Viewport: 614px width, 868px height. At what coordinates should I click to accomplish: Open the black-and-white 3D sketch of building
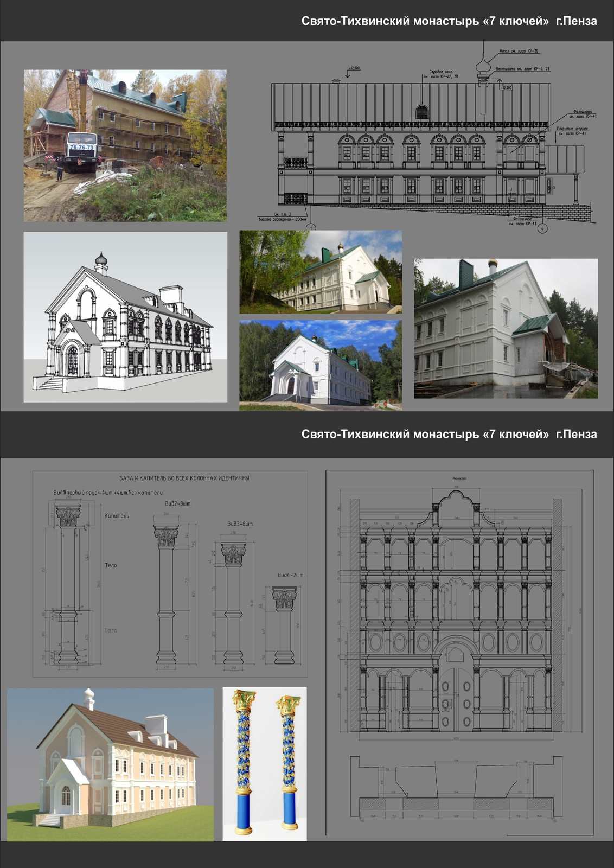coord(125,317)
